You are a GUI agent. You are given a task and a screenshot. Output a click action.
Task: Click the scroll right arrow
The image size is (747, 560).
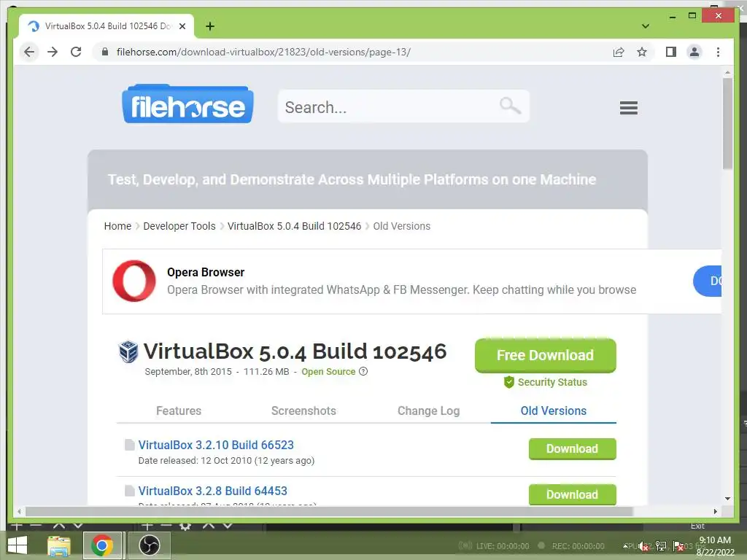click(716, 511)
